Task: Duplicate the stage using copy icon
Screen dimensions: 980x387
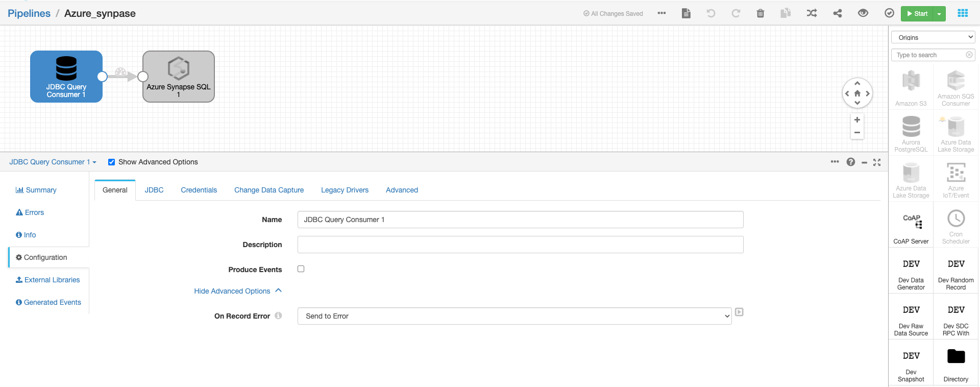Action: pyautogui.click(x=786, y=13)
